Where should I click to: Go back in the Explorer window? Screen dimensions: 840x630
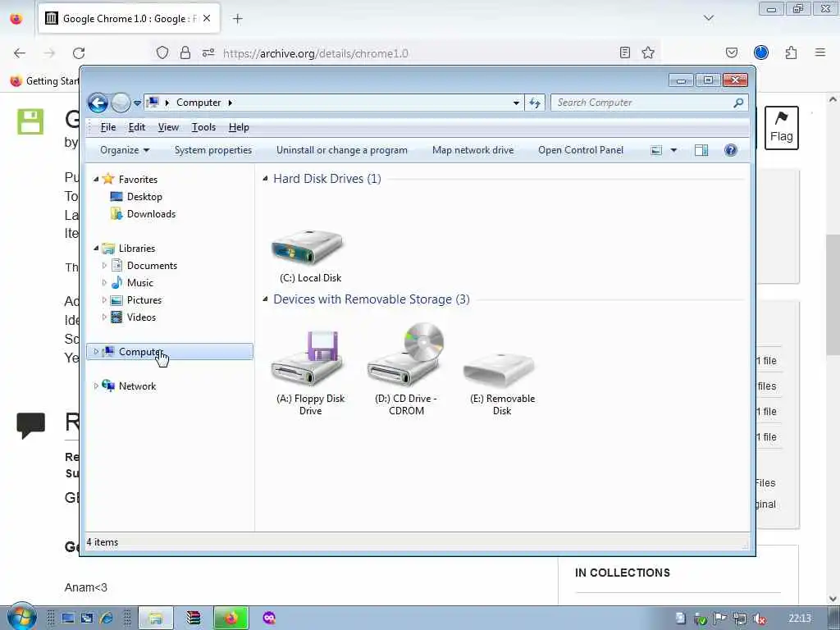click(x=98, y=103)
